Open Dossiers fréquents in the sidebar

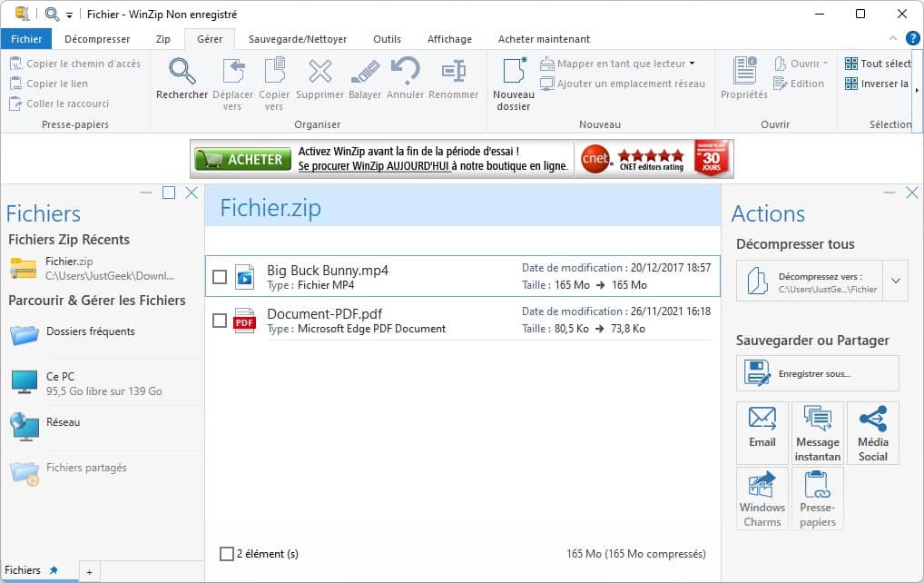pos(73,333)
